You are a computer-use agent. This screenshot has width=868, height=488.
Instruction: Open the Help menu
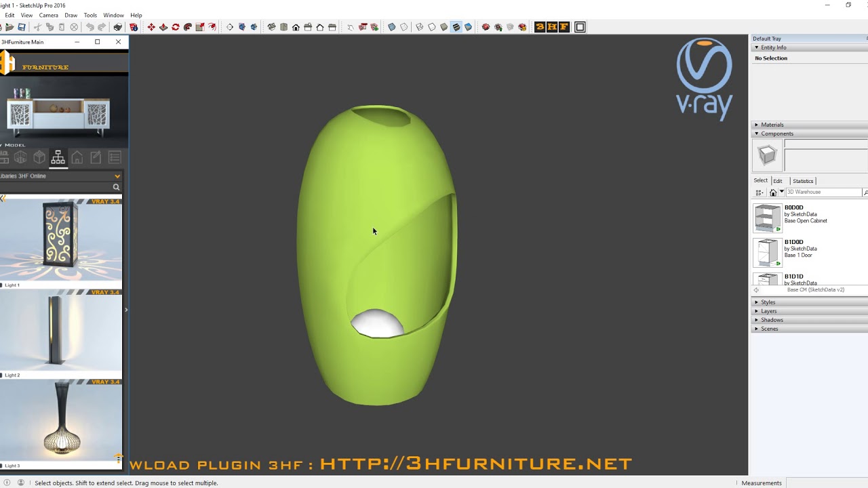[136, 15]
